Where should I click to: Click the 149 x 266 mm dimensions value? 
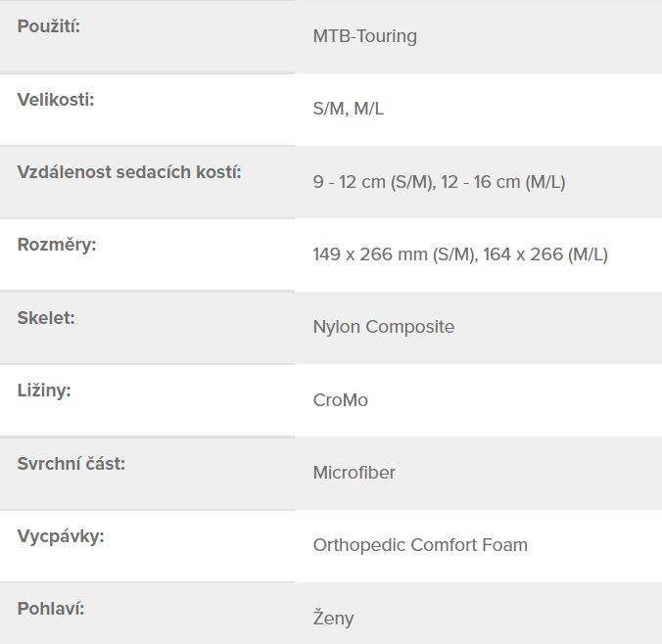[x=460, y=254]
